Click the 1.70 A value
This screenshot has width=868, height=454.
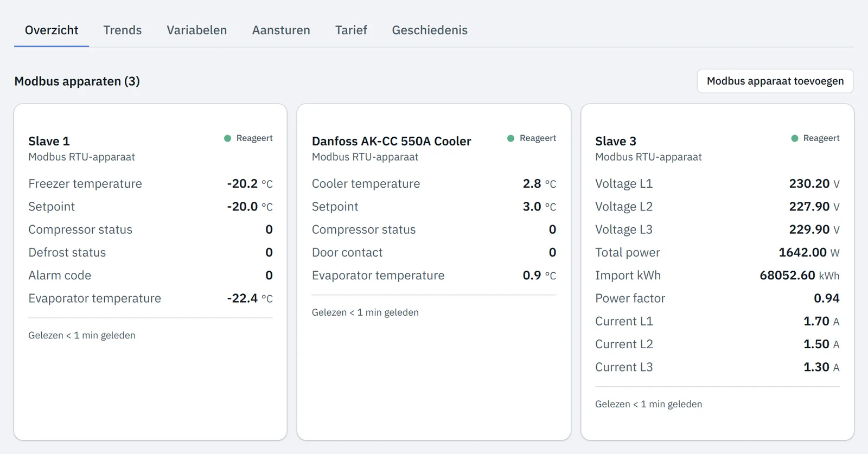[821, 321]
